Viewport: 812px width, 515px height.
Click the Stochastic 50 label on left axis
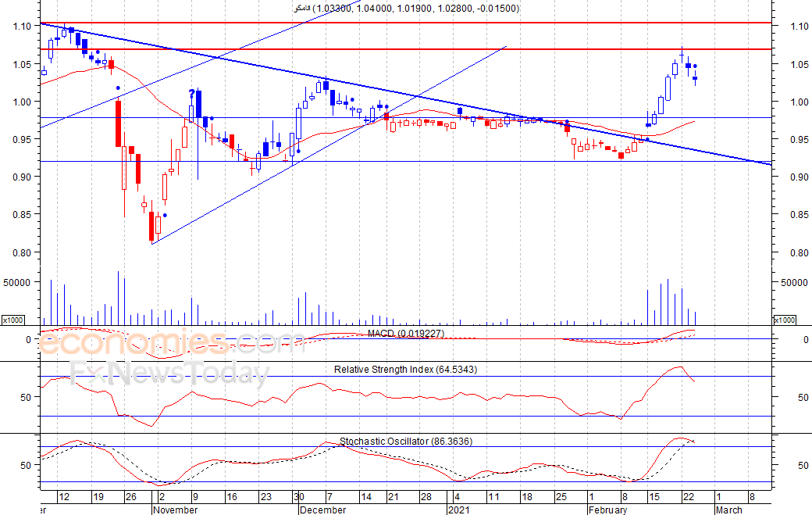pos(26,465)
